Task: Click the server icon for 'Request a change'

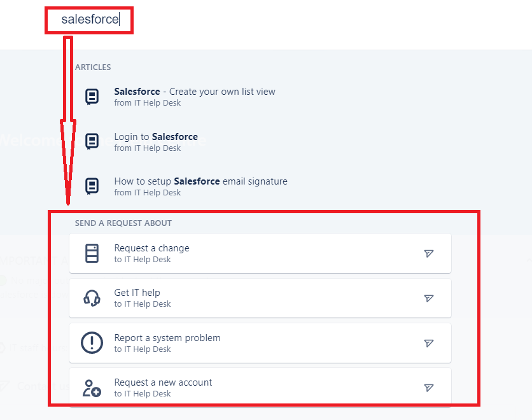Action: 92,253
